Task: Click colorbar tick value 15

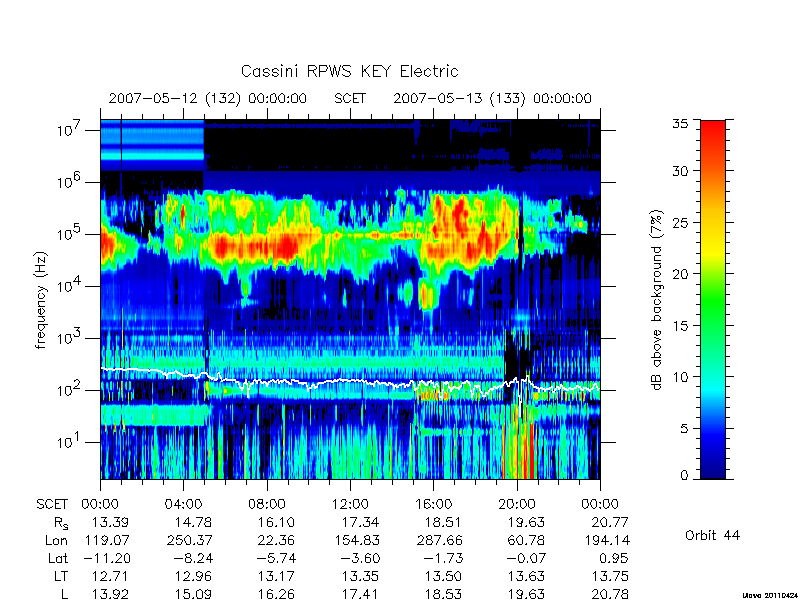Action: pos(680,325)
